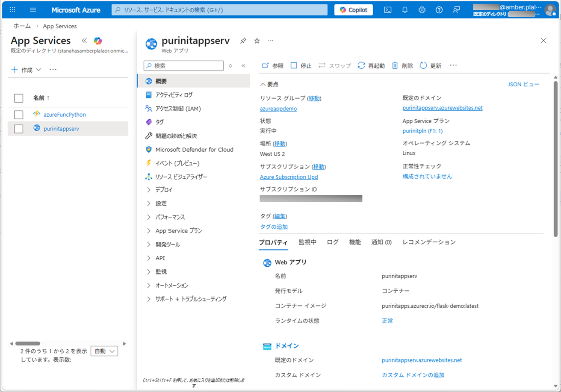
Task: Expand the 設定 menu section
Action: click(161, 203)
